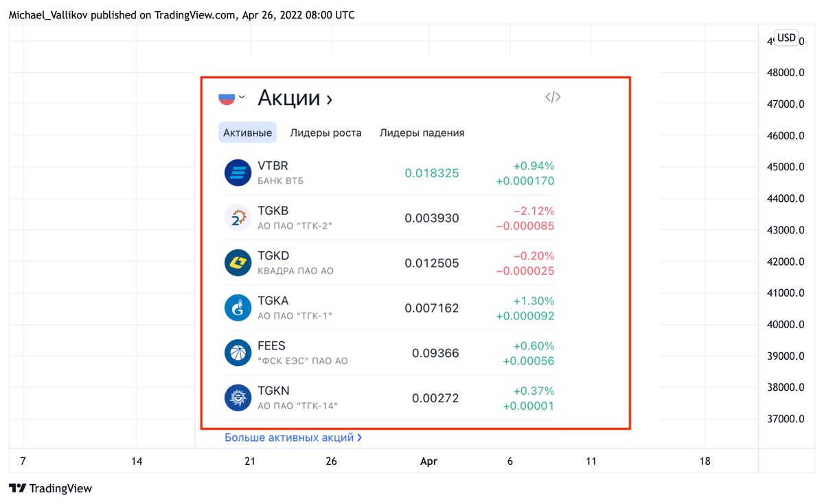The height and width of the screenshot is (504, 824).
Task: Click TGKB price 0.003930
Action: tap(431, 218)
